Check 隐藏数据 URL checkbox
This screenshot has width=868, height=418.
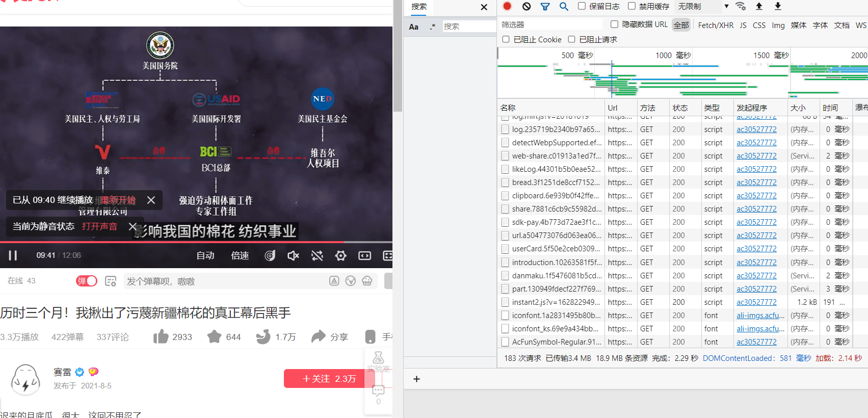tap(614, 24)
